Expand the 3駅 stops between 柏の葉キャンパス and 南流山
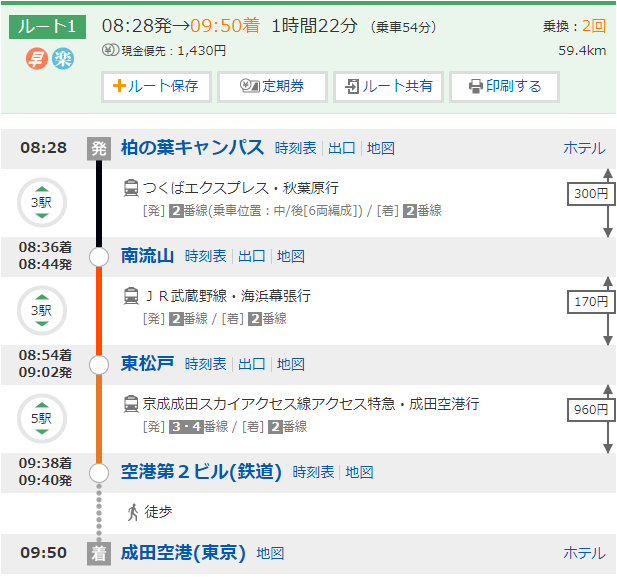Image resolution: width=617 pixels, height=577 pixels. 42,202
